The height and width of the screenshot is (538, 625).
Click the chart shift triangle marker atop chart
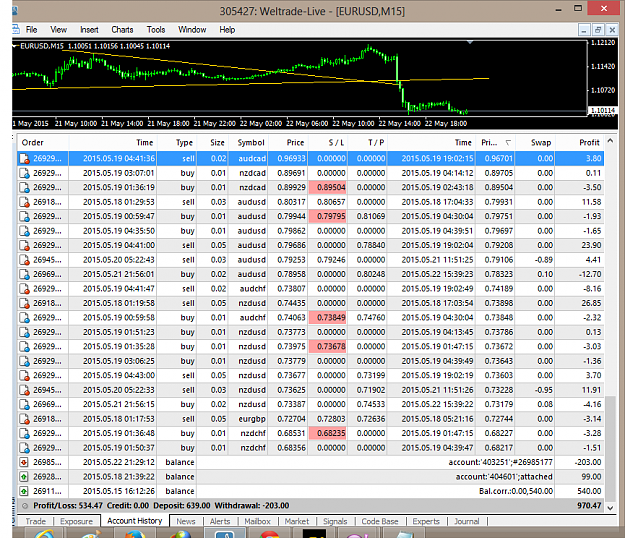pyautogui.click(x=470, y=42)
